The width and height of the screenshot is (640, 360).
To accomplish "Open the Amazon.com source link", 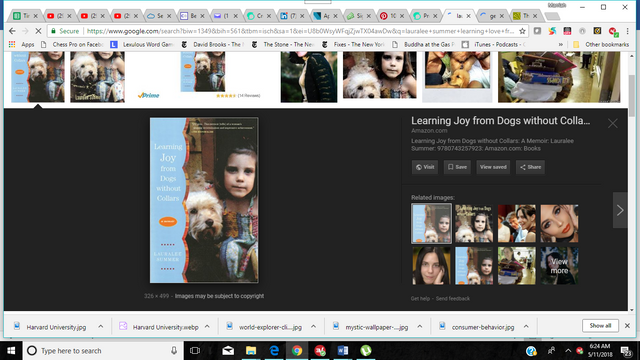I will tap(429, 131).
